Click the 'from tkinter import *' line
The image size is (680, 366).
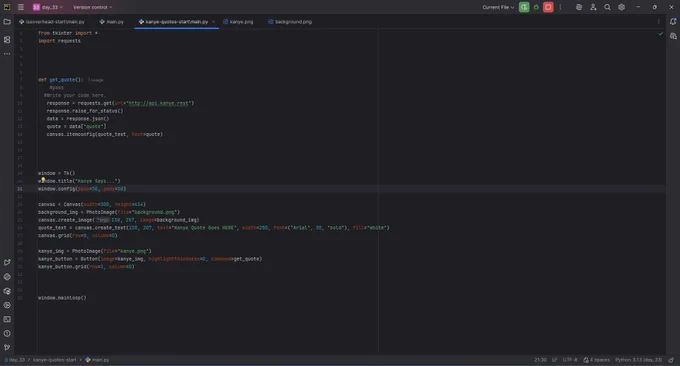[68, 33]
